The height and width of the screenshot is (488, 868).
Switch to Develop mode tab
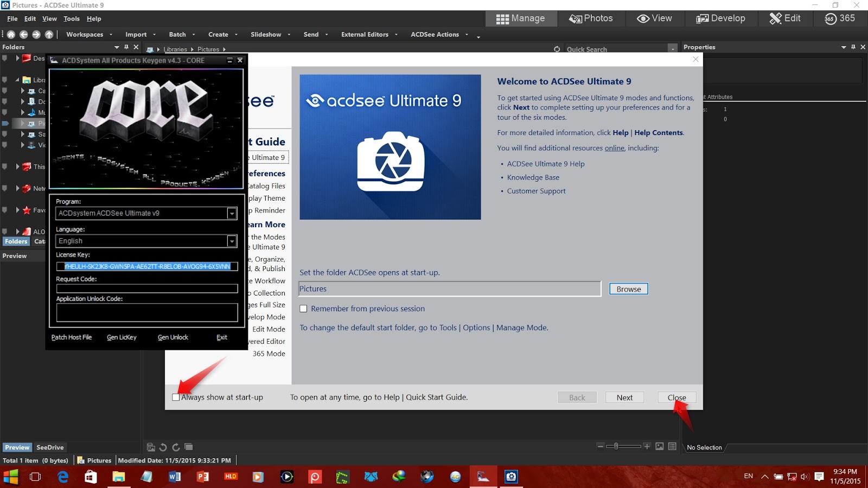tap(720, 18)
